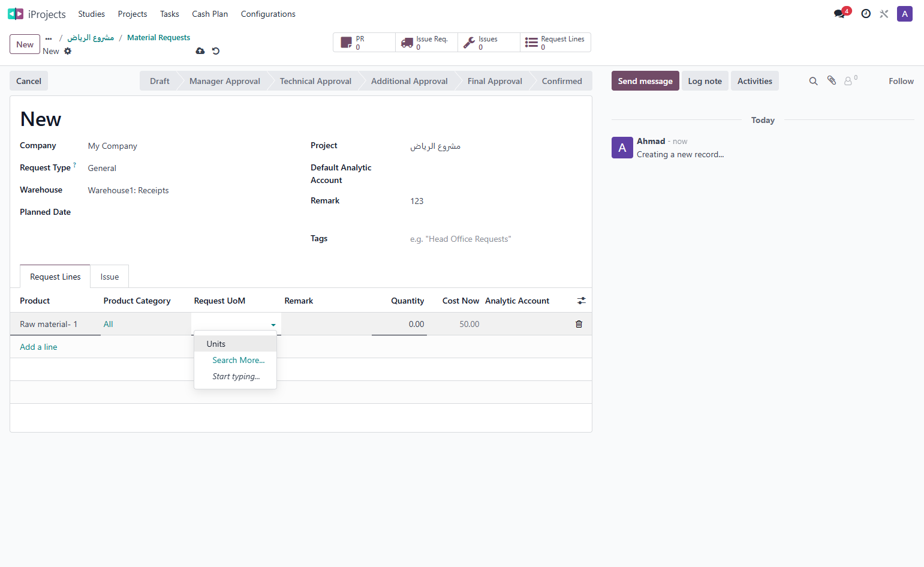
Task: Open the debug tools icon
Action: tap(884, 14)
